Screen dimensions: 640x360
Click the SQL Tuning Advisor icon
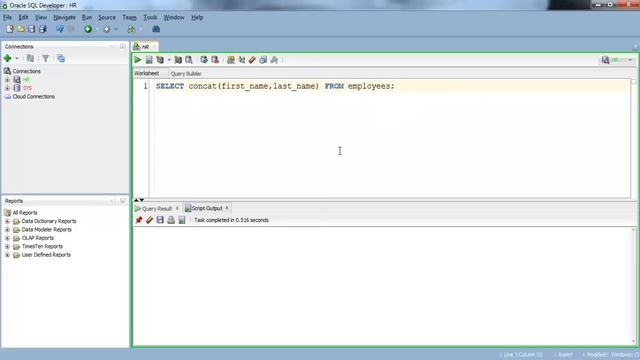(x=189, y=60)
